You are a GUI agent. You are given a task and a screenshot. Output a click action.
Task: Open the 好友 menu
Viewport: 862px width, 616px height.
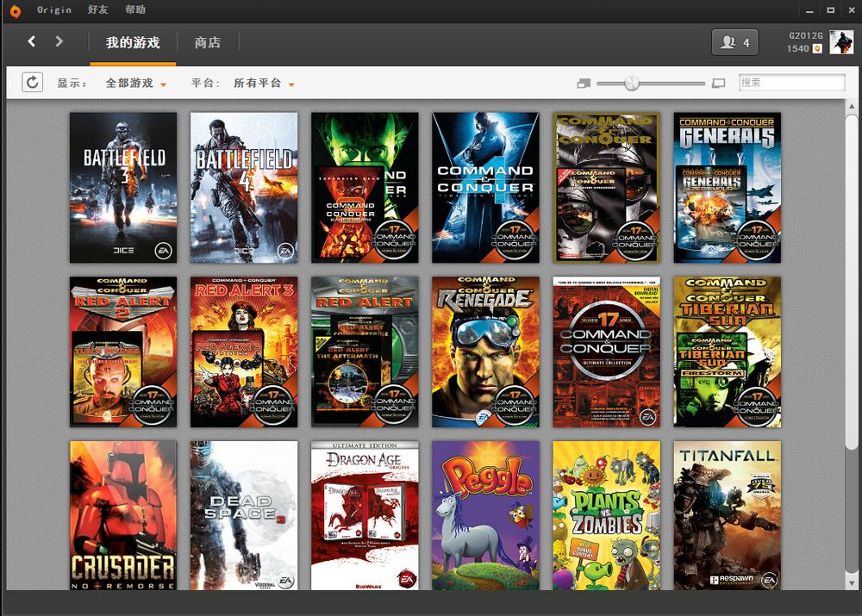(x=98, y=9)
